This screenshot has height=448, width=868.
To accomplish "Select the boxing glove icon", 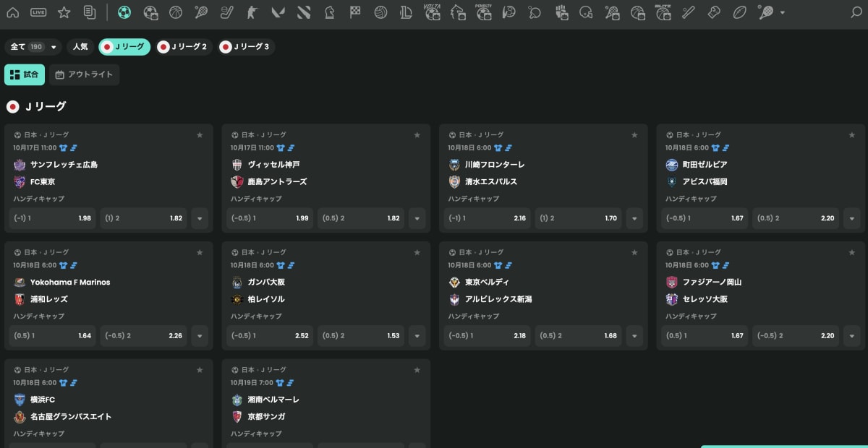I will point(714,12).
